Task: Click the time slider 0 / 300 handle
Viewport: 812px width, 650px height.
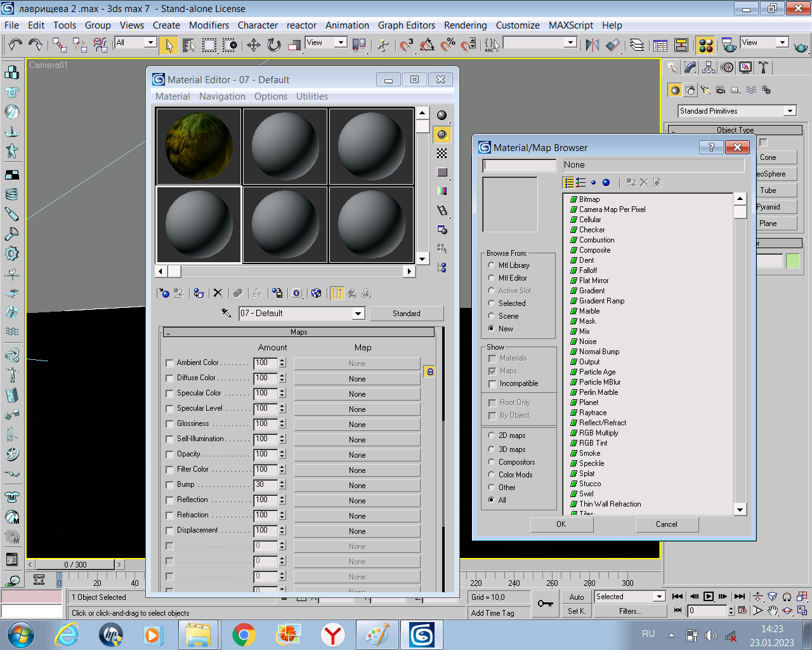Action: point(75,564)
